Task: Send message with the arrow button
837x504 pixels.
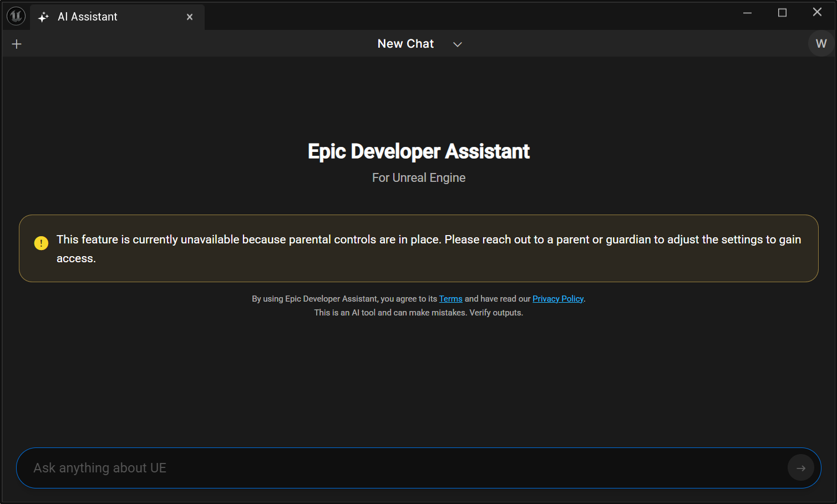Action: 801,468
